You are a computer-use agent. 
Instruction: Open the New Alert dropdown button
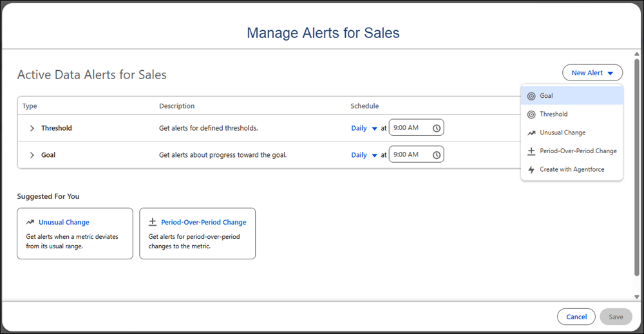(592, 73)
